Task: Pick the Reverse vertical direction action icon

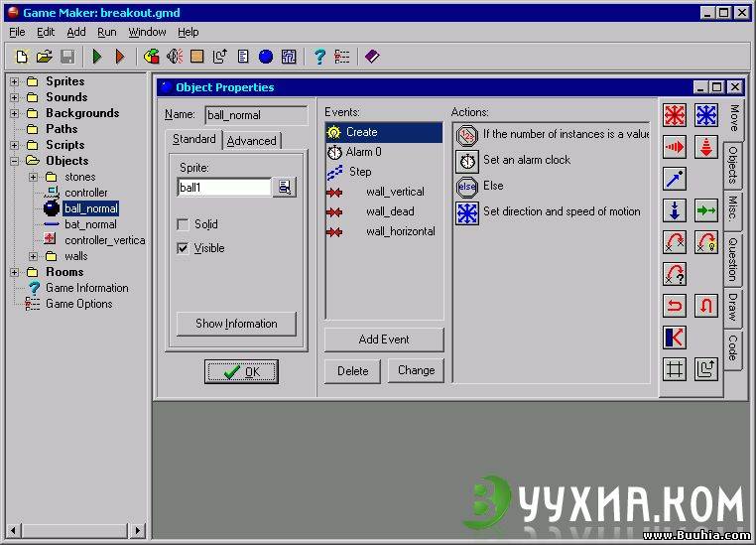Action: pyautogui.click(x=706, y=306)
